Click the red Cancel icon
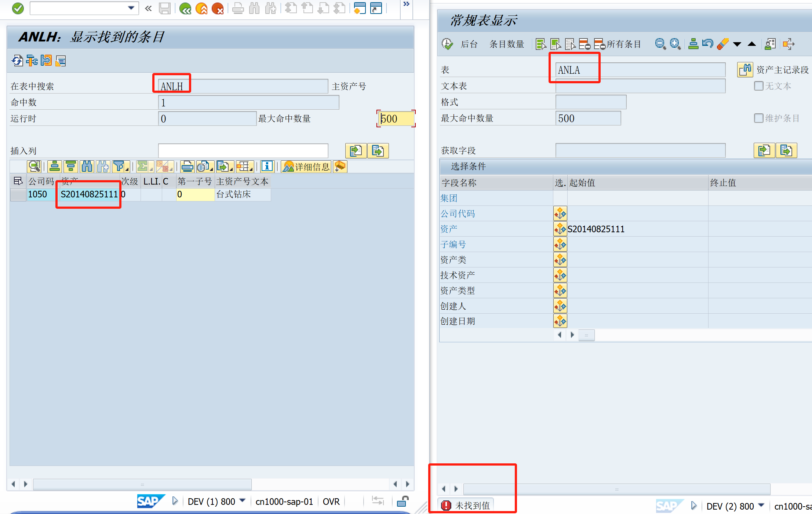 click(218, 8)
